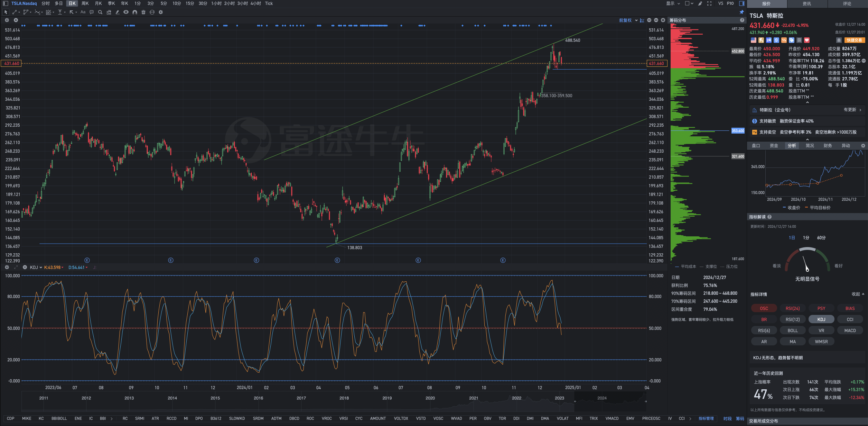Switch to 月K monthly chart
Viewport: 868px width, 426px height.
click(98, 3)
